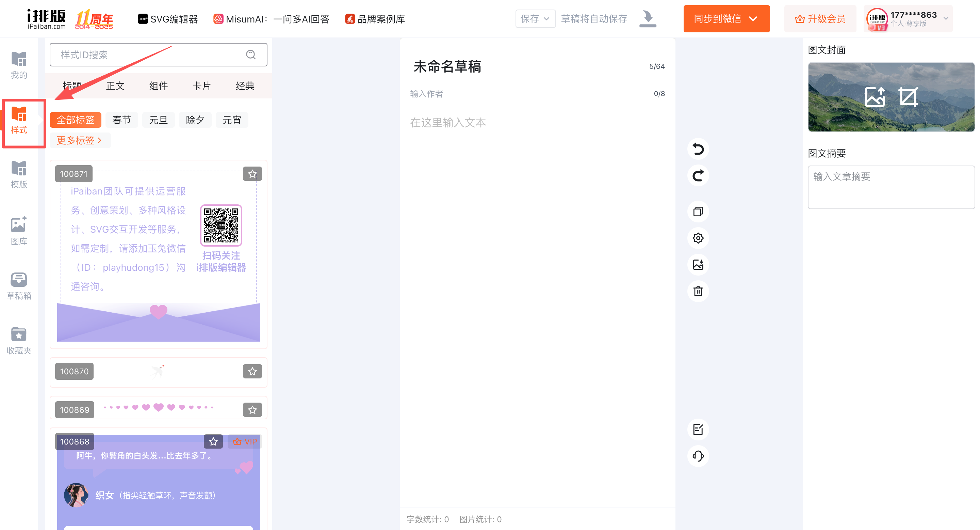980x530 pixels.
Task: Click the download draft arrow icon
Action: (648, 19)
